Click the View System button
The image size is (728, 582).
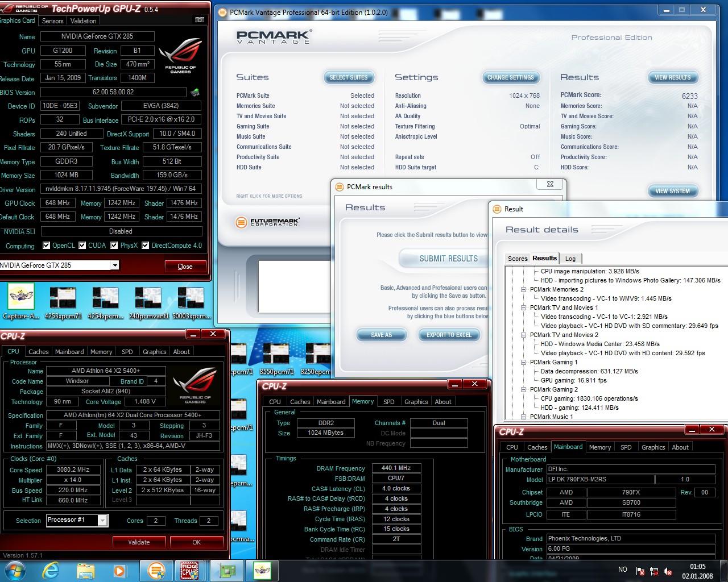point(673,191)
